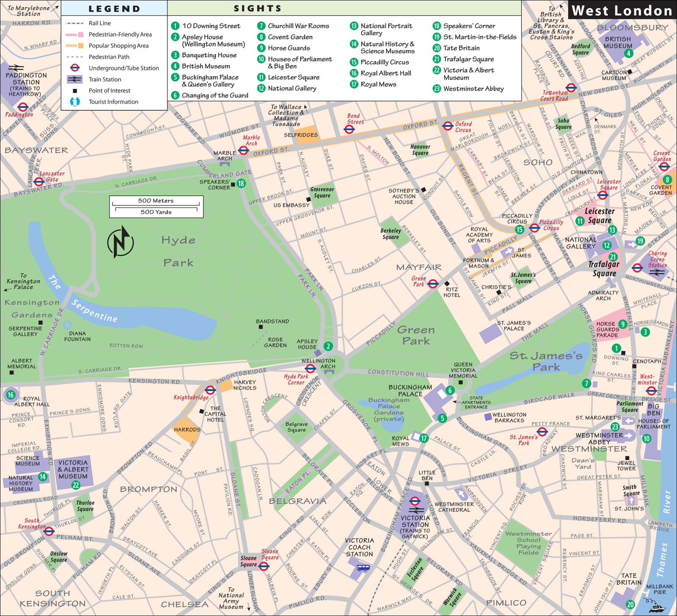Click the 'St. James's Park' green area label
The width and height of the screenshot is (677, 616).
pos(546,361)
